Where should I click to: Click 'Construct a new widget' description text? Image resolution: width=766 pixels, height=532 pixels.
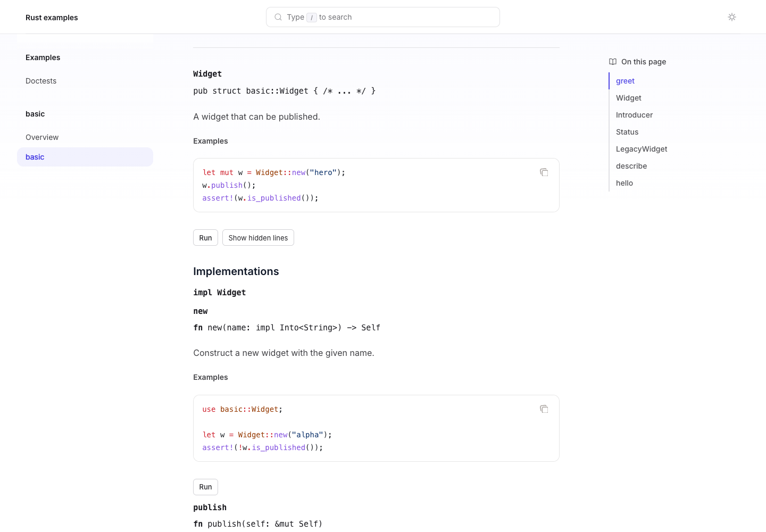click(284, 353)
